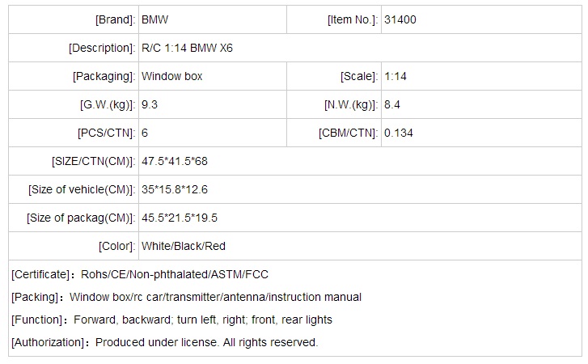Click the CBM/CTN value 0.134

point(399,133)
